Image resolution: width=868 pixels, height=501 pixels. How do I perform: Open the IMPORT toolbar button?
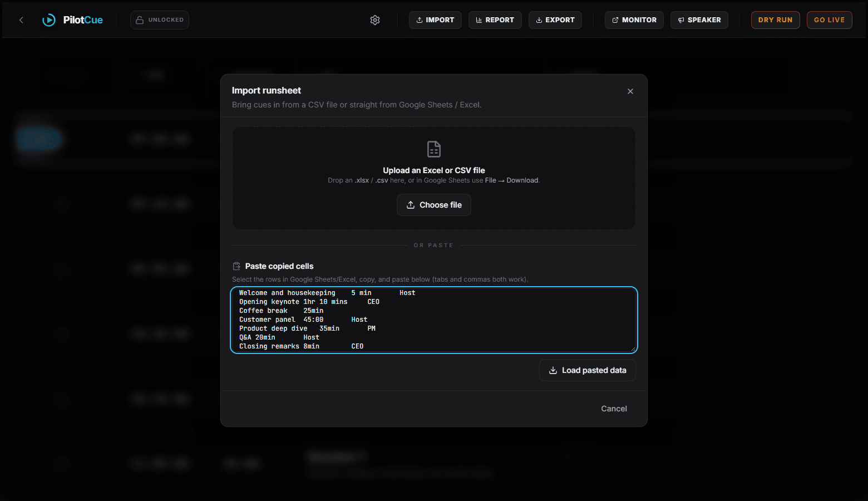click(x=435, y=20)
